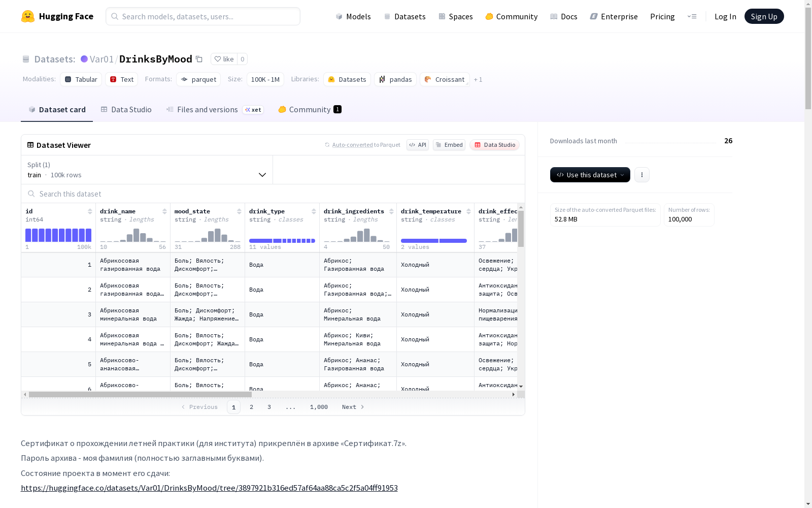Open the additional navigation menu icon

[x=692, y=16]
